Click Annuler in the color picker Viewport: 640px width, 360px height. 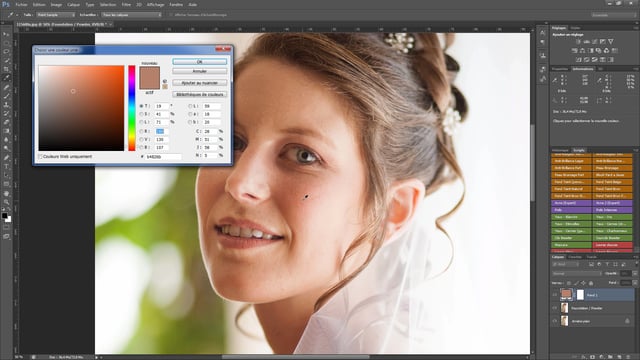pyautogui.click(x=200, y=71)
